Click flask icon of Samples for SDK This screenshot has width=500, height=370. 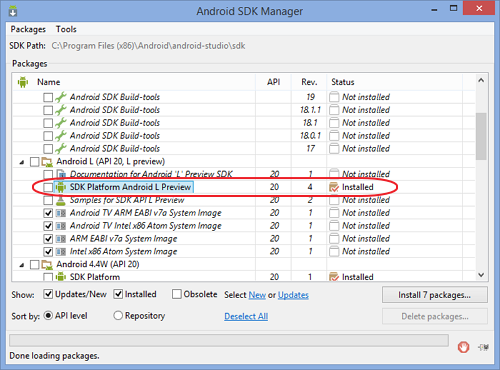(x=61, y=200)
